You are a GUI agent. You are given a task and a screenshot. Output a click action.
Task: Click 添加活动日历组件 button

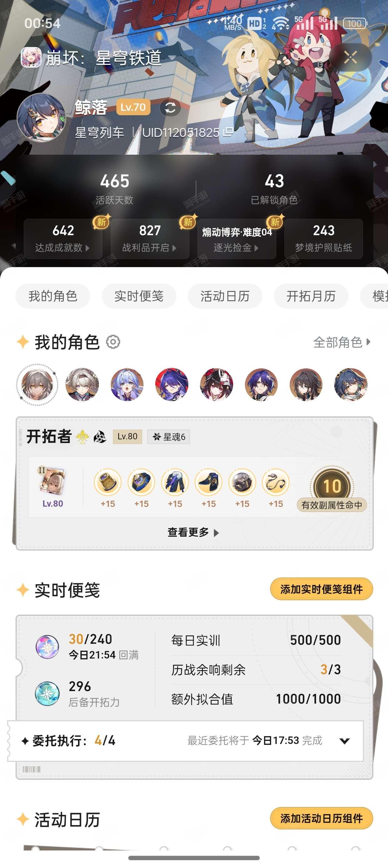321,818
